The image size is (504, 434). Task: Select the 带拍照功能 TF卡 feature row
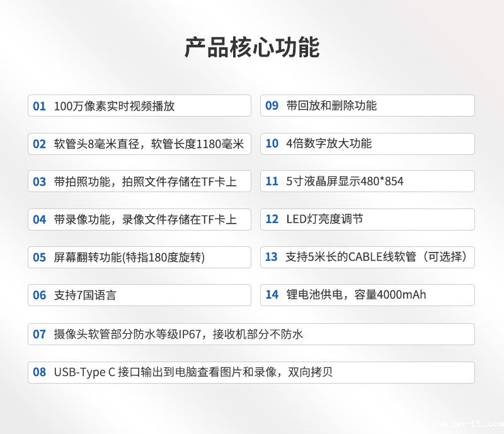pyautogui.click(x=139, y=181)
